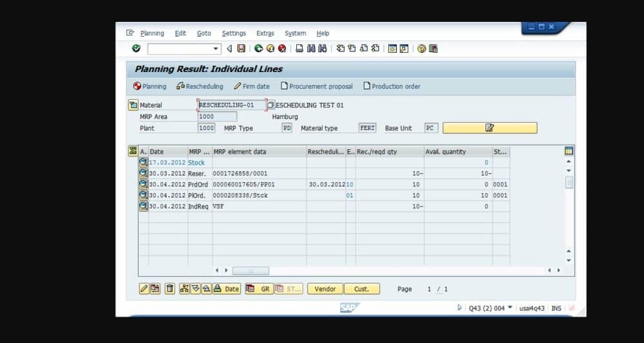Image resolution: width=644 pixels, height=343 pixels.
Task: Click the Rescheduling button
Action: coord(200,86)
